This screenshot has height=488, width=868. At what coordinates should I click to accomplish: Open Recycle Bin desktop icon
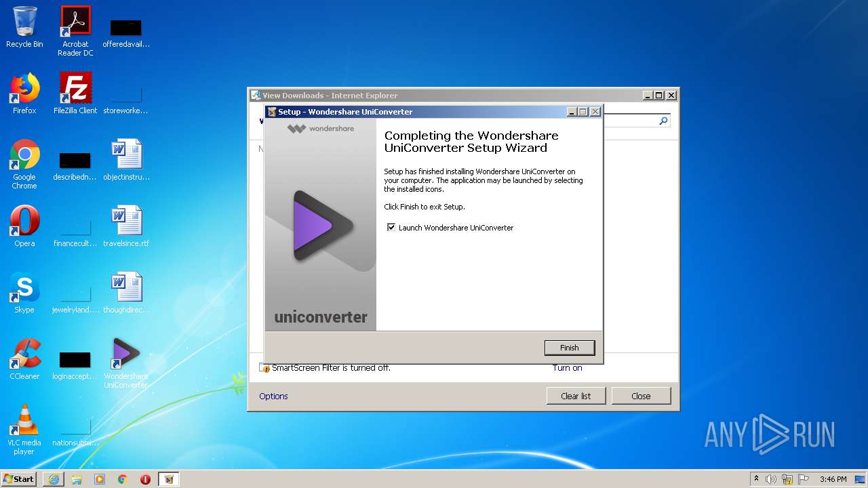click(24, 27)
